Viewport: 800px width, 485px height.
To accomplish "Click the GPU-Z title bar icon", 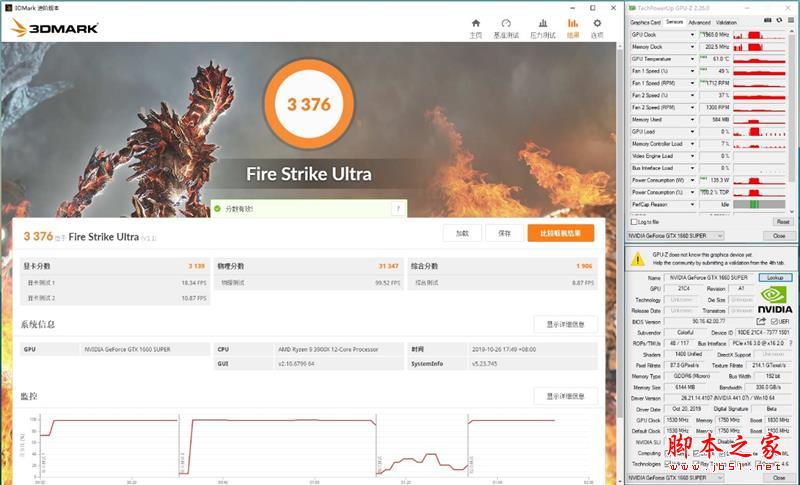I will coord(632,8).
